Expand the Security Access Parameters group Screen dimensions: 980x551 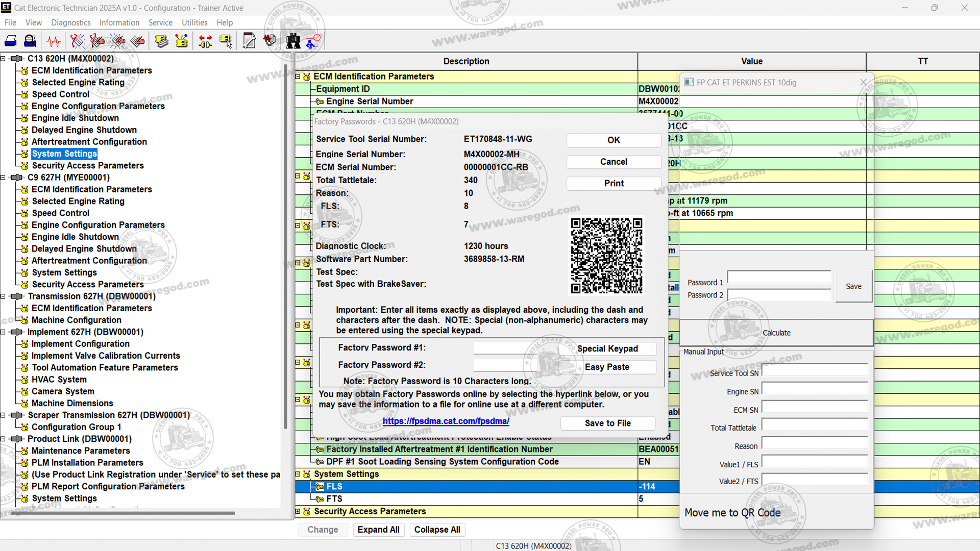point(298,511)
